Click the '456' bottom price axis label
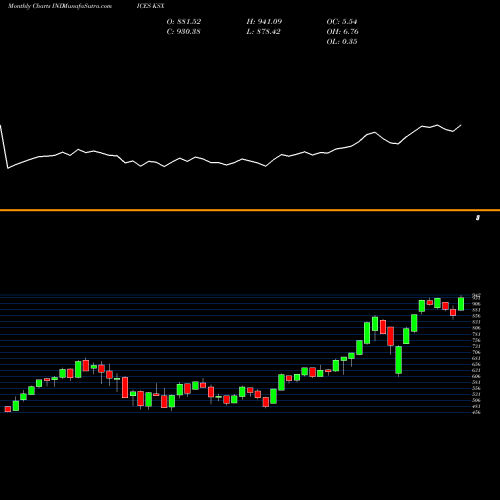Image resolution: width=500 pixels, height=500 pixels. coord(476,412)
